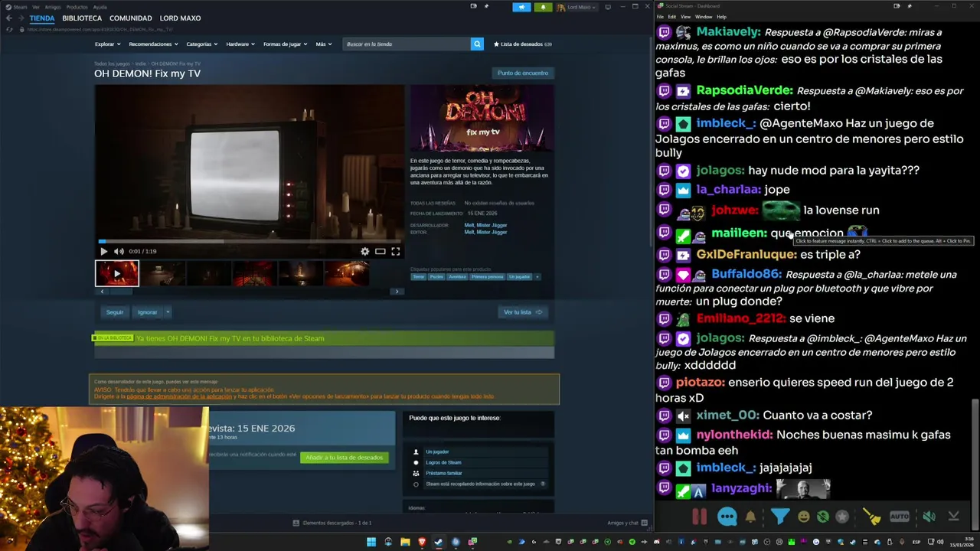The image size is (980, 551).
Task: Open the Explorar dropdown menu
Action: pyautogui.click(x=107, y=44)
